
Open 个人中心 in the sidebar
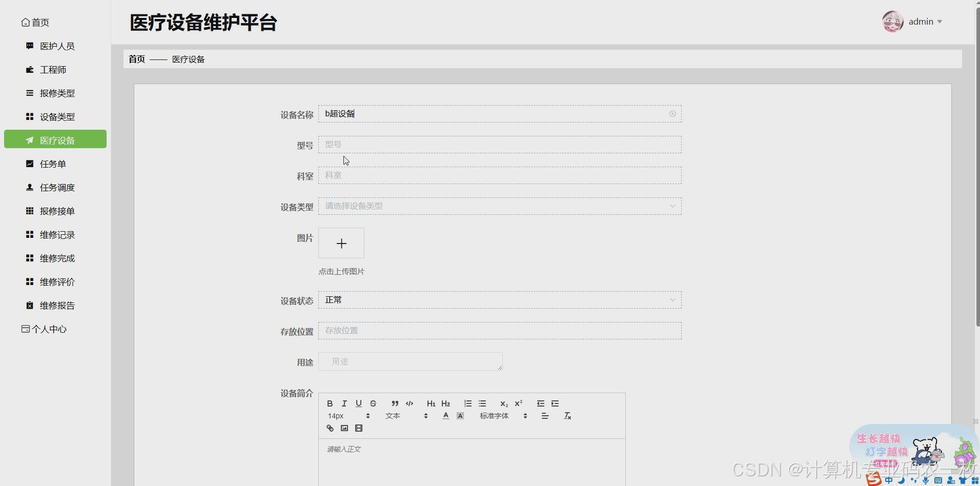coord(44,329)
